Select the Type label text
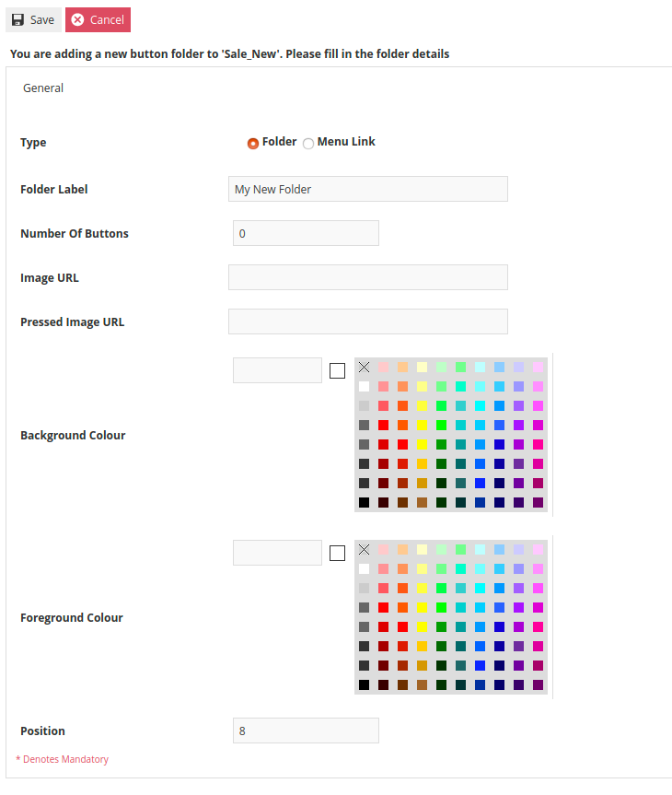Viewport: 672px width, 795px height. click(33, 143)
